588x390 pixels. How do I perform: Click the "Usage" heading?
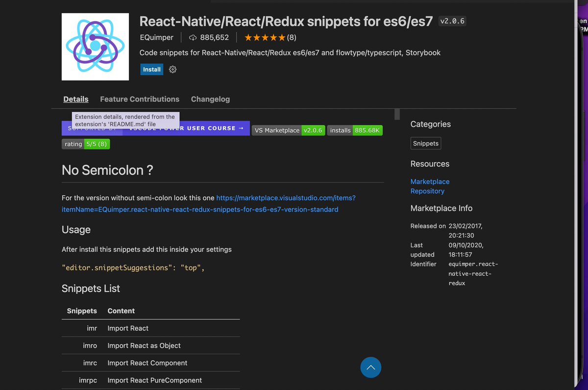coord(76,230)
